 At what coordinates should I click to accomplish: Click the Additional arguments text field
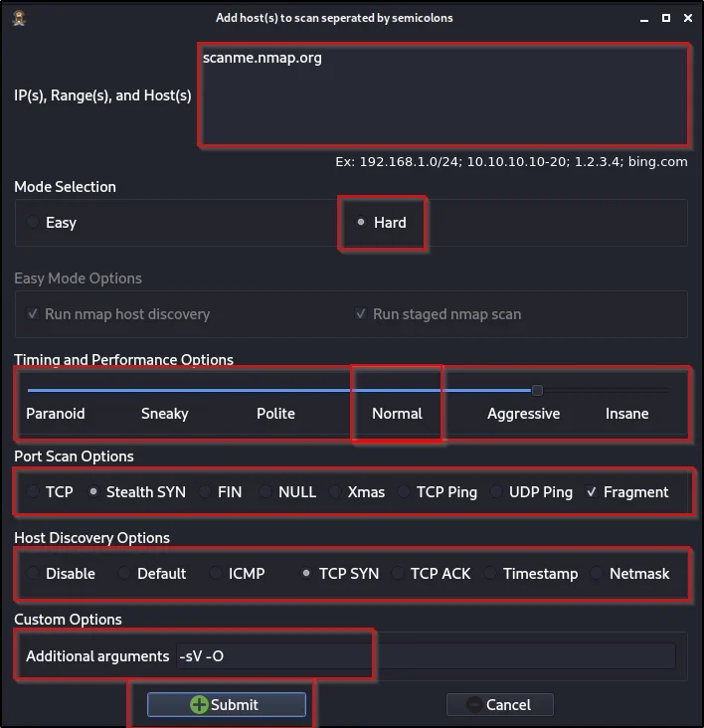click(x=425, y=656)
